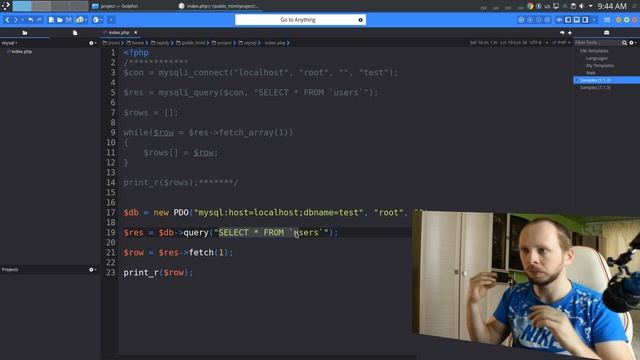The width and height of the screenshot is (640, 360).
Task: Click the globe browser icon in toolbar
Action: coord(96,20)
